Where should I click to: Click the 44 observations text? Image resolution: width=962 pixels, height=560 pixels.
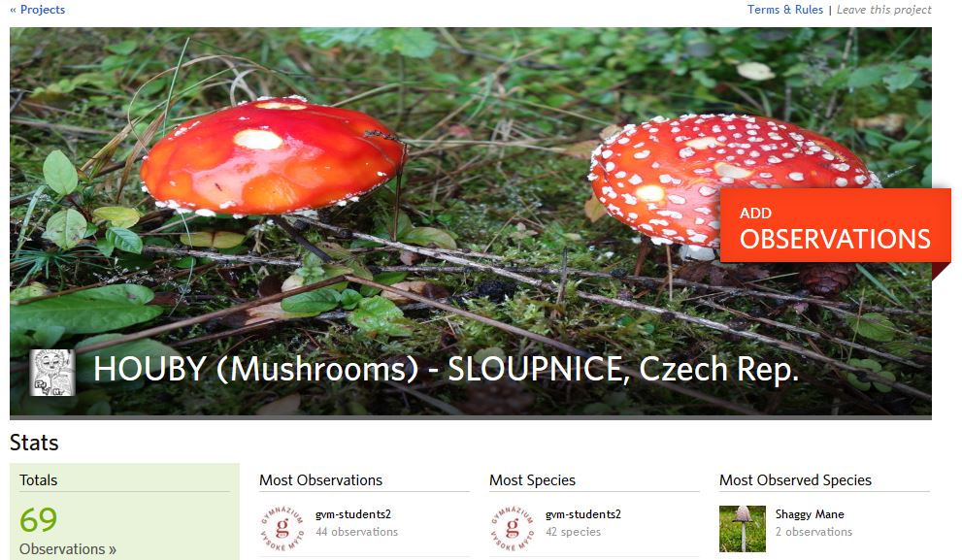click(356, 532)
